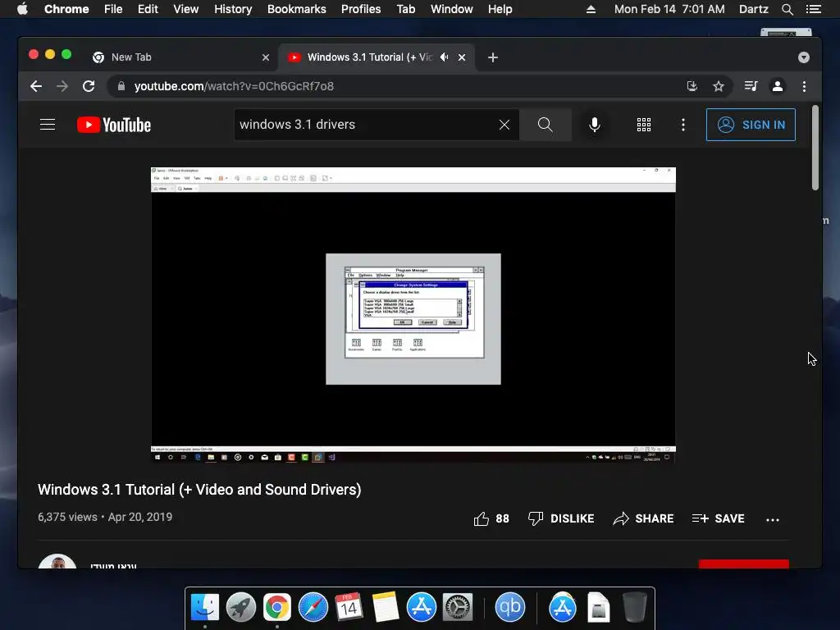
Task: Open the Profiles menu
Action: click(361, 9)
